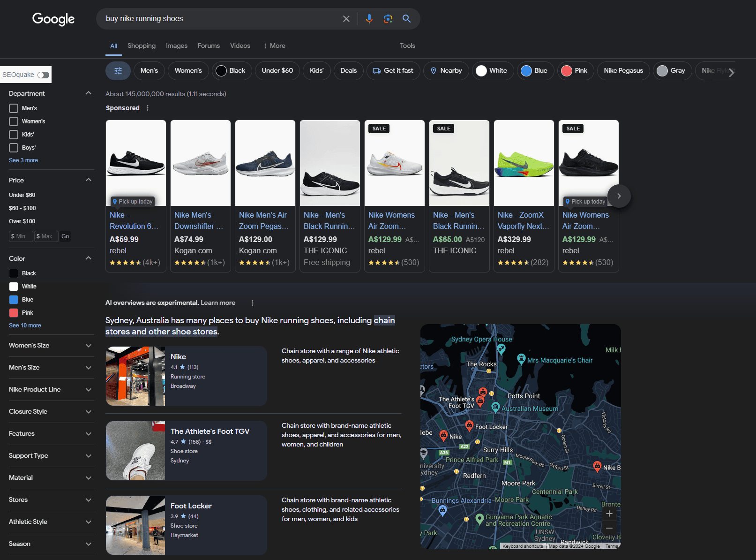Click the magnifier search icon

(406, 19)
